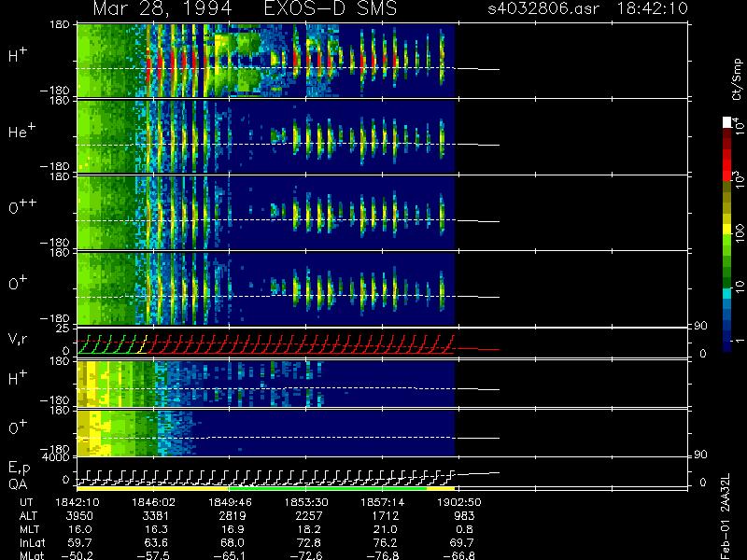Click InLat value '72.8'
This screenshot has height=560, width=747.
tap(309, 542)
